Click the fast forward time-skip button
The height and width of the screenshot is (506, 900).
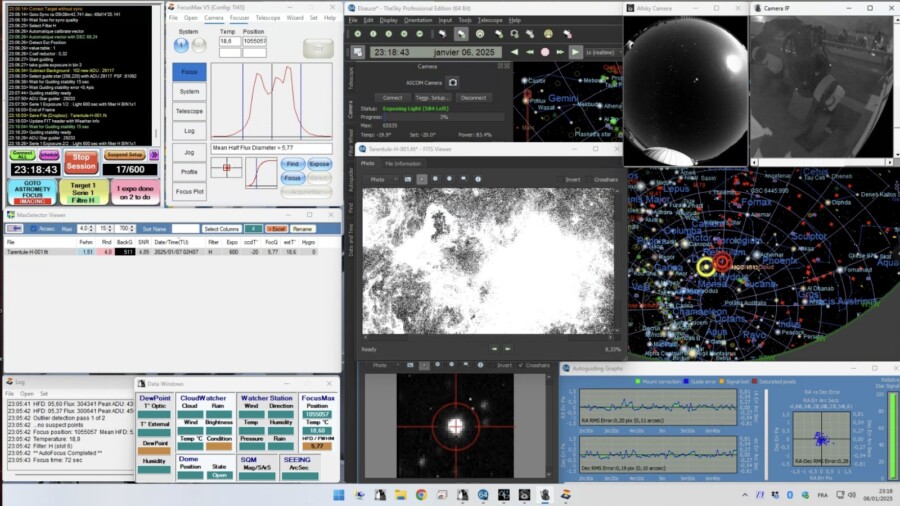(x=560, y=52)
